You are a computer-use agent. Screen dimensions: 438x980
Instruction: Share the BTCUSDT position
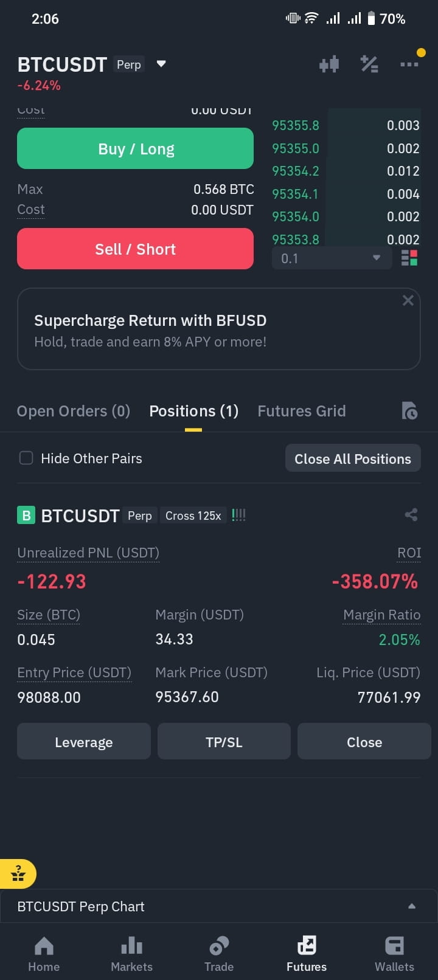tap(411, 515)
